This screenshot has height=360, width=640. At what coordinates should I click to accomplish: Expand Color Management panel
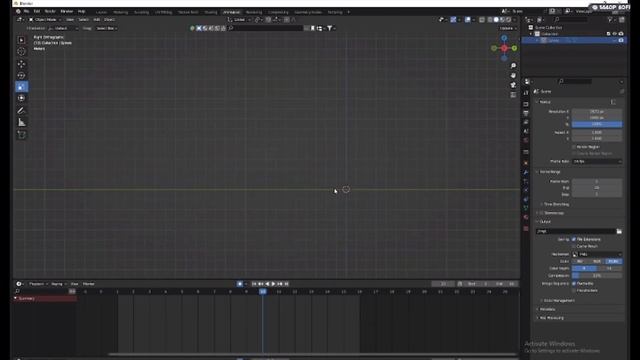[559, 301]
